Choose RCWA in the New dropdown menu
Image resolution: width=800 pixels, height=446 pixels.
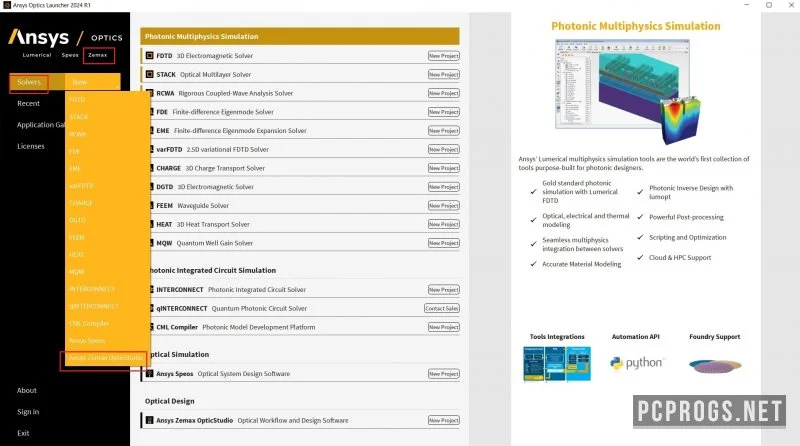78,134
